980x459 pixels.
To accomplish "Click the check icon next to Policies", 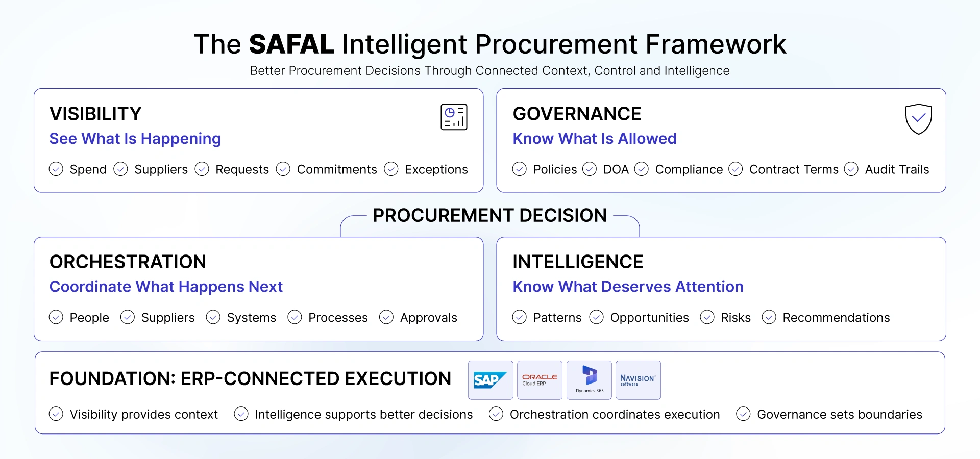I will click(x=519, y=169).
